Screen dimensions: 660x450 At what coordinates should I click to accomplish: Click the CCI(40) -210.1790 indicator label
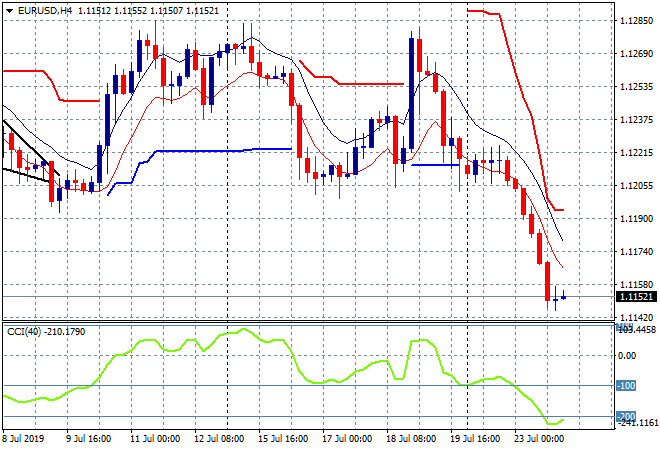pyautogui.click(x=46, y=332)
